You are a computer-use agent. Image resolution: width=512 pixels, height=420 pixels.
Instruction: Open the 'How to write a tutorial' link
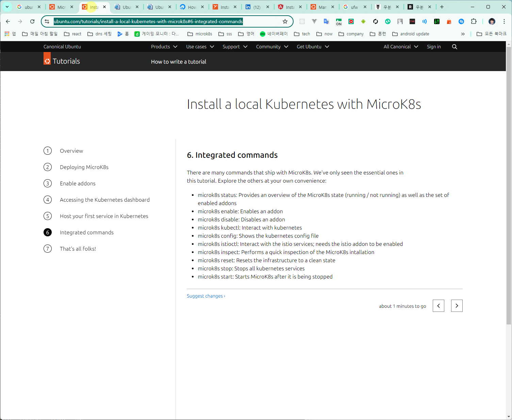[x=179, y=62]
